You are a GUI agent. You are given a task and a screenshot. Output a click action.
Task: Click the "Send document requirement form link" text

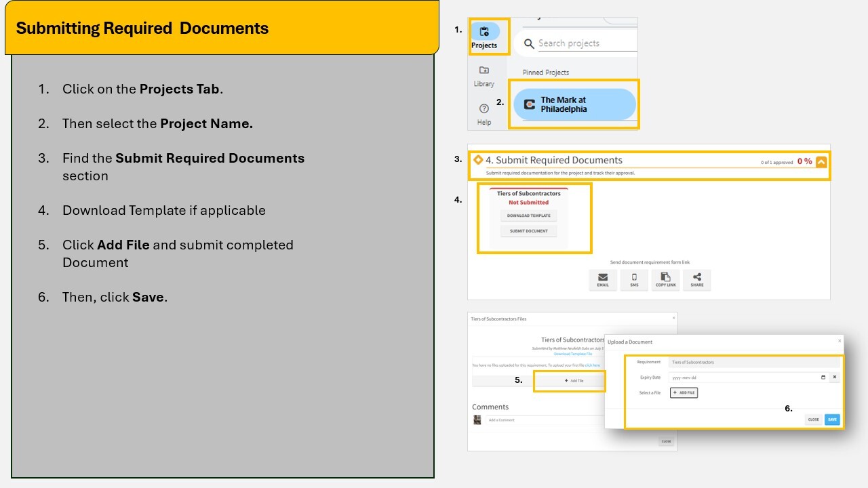click(x=650, y=262)
